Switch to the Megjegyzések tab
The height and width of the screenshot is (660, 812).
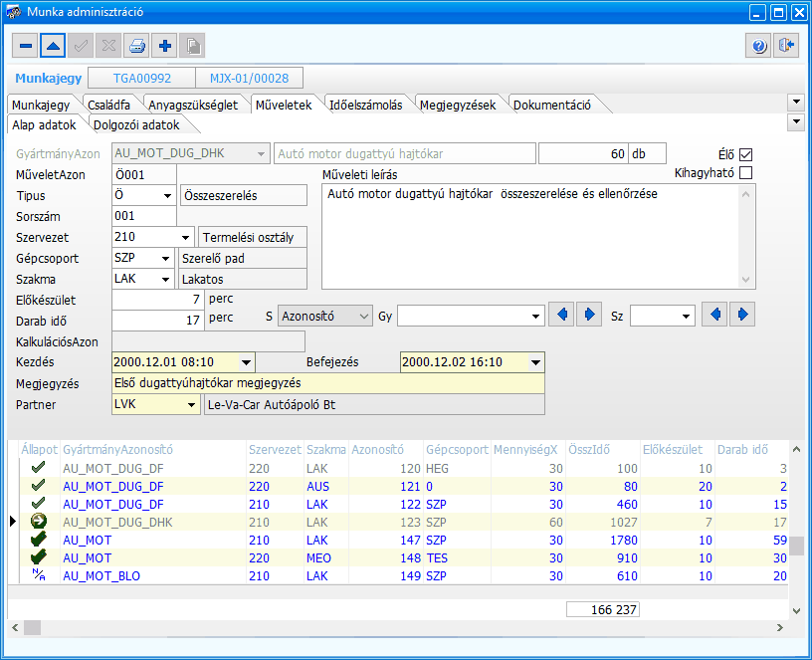pyautogui.click(x=458, y=106)
